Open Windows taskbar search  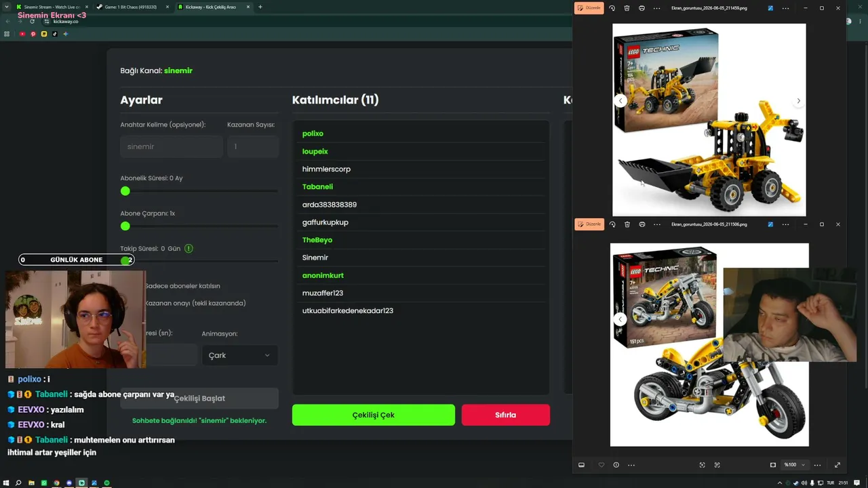(x=18, y=483)
